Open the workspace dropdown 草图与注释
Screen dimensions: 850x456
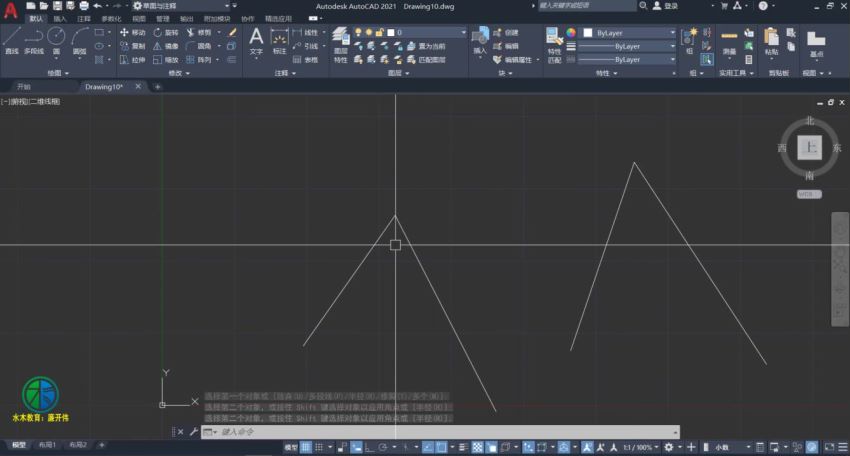click(x=182, y=6)
